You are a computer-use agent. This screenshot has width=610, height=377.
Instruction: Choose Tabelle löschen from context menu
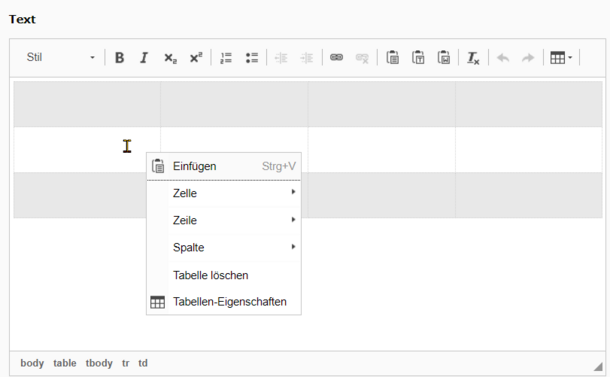224,275
